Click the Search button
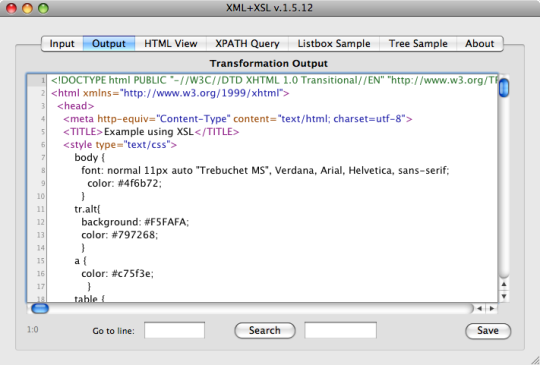The height and width of the screenshot is (365, 540). (x=265, y=331)
